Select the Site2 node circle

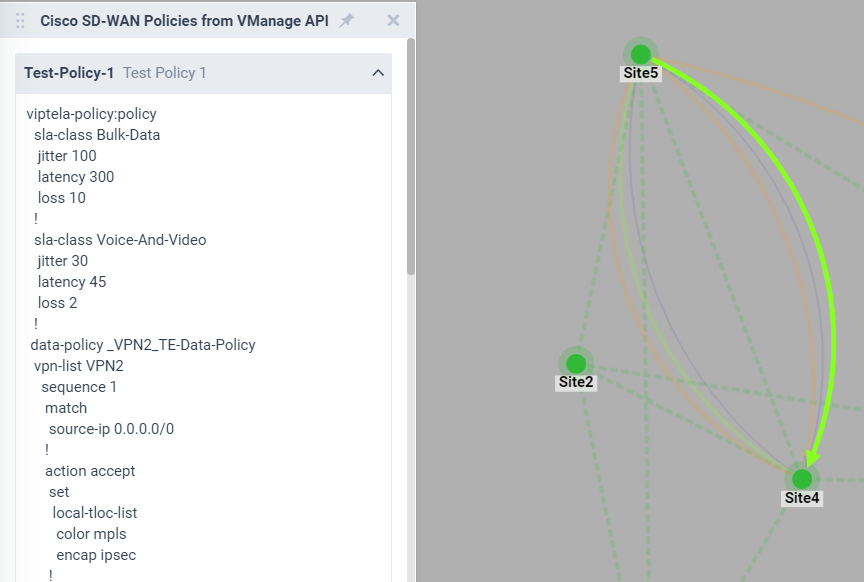click(576, 363)
